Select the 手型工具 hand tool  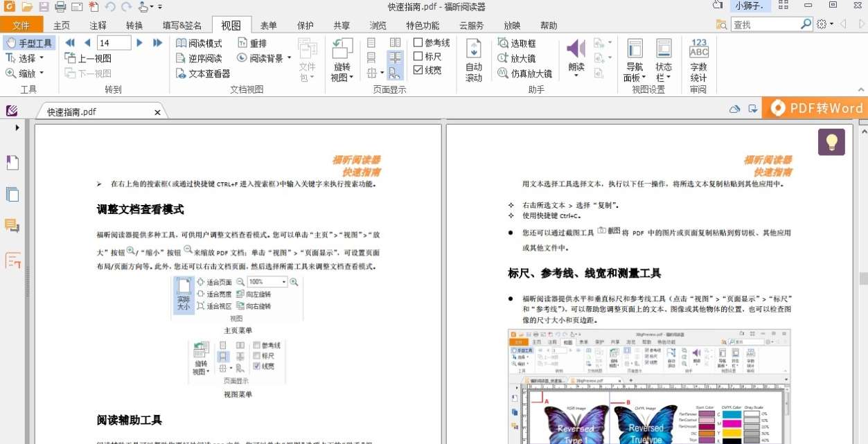point(29,43)
